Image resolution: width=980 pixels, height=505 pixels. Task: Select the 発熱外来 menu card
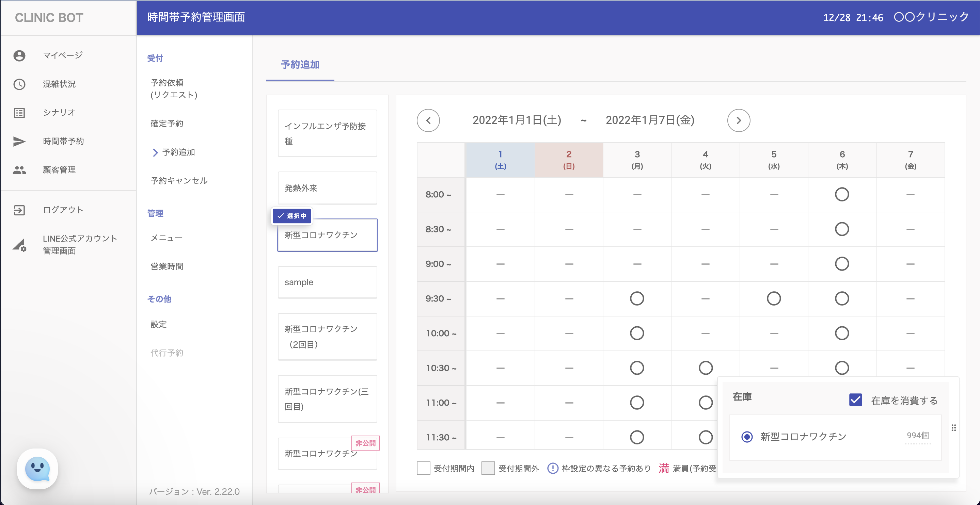click(x=327, y=188)
